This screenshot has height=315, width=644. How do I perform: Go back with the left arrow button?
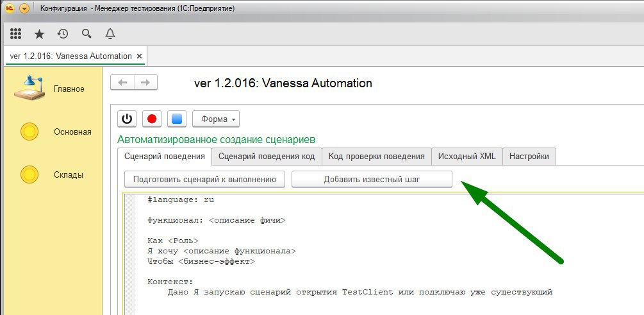point(122,83)
